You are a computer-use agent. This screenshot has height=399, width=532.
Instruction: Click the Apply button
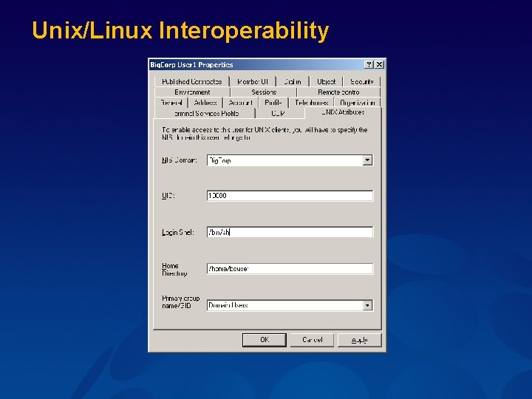pyautogui.click(x=359, y=340)
